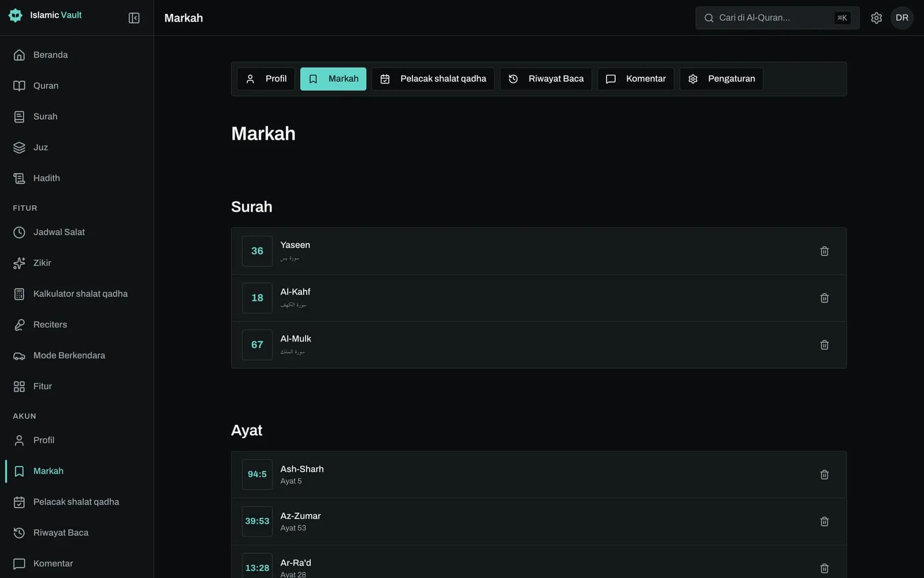
Task: Click the 39:53 ayat reference badge
Action: (257, 521)
